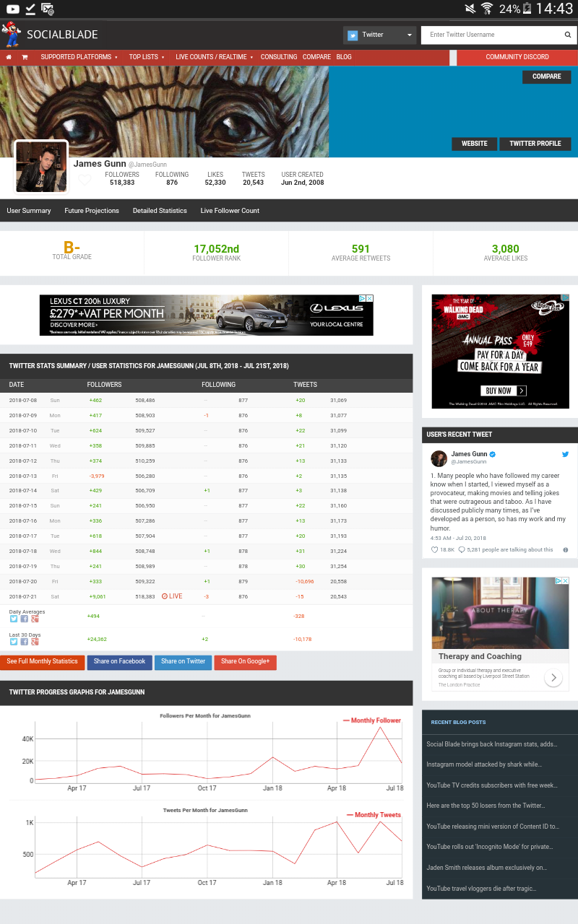Like the recent tweet via heart icon
Viewport: 578px width, 924px height.
(434, 550)
